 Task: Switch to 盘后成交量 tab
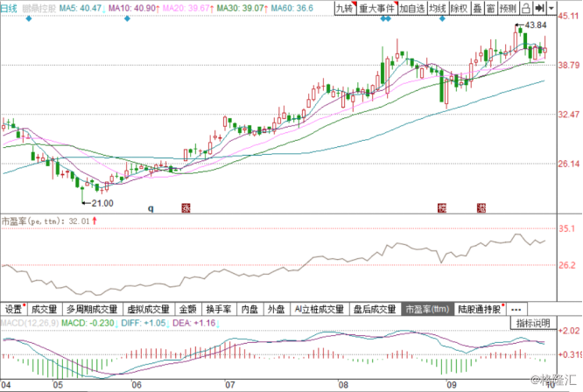click(x=375, y=309)
